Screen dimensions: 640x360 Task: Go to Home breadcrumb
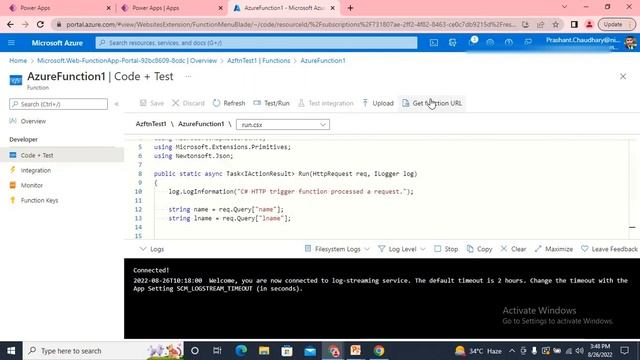[18, 60]
